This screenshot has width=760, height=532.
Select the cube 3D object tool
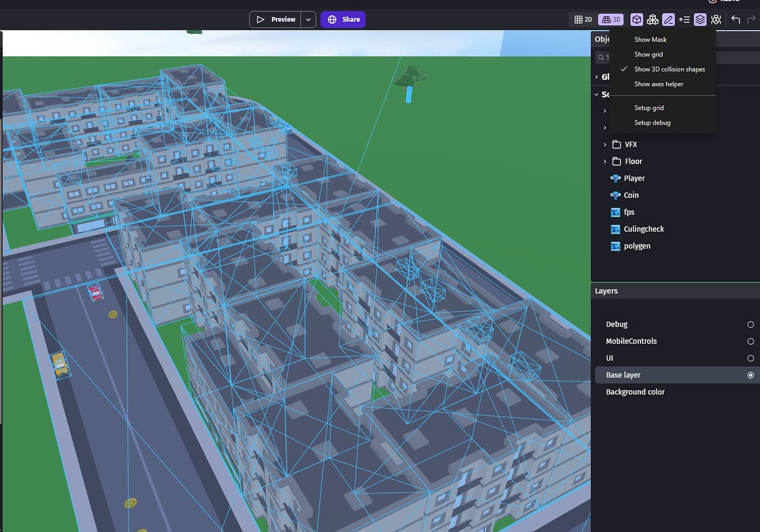(x=637, y=19)
